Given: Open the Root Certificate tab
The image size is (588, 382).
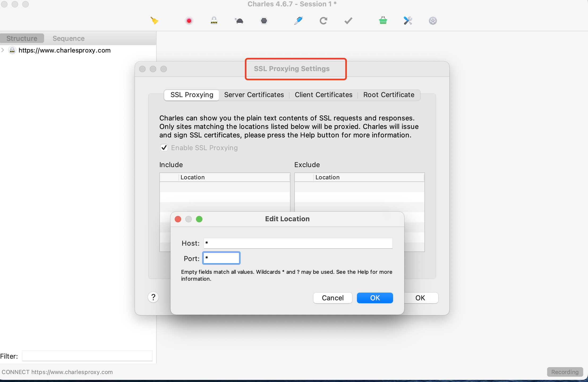Looking at the screenshot, I should [389, 95].
